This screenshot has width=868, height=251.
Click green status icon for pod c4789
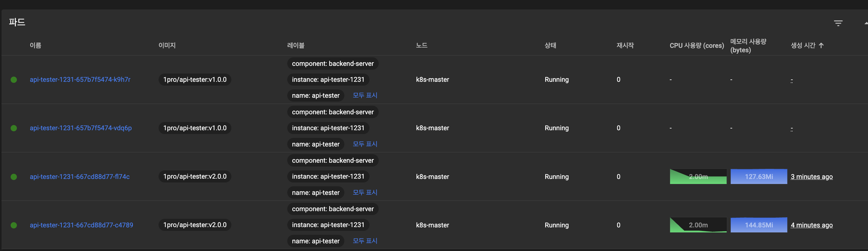click(x=14, y=225)
